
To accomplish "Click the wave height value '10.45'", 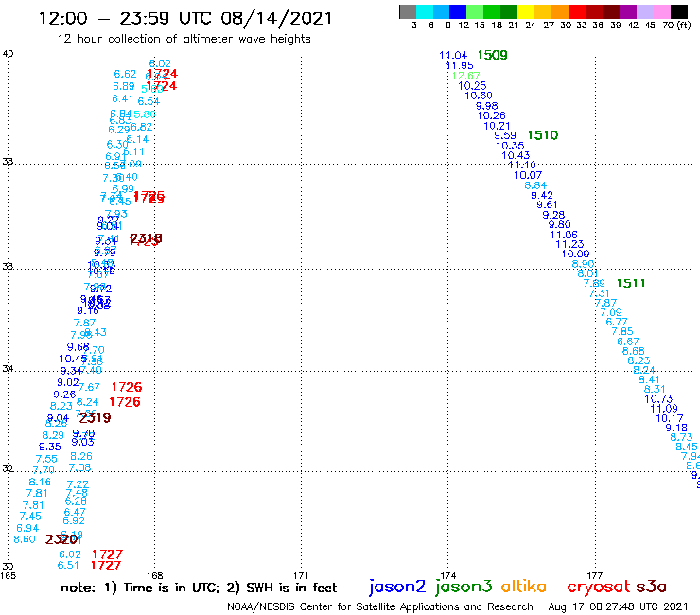I will (73, 359).
